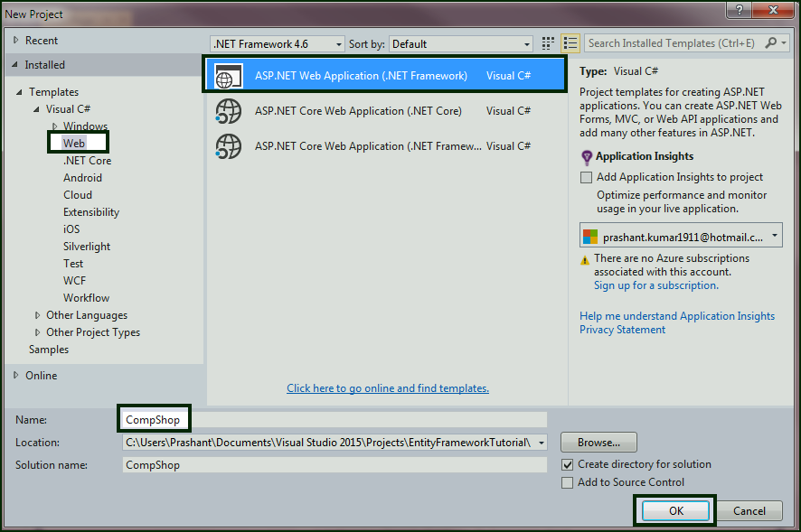Select the Test template category
801x532 pixels.
[x=73, y=264]
